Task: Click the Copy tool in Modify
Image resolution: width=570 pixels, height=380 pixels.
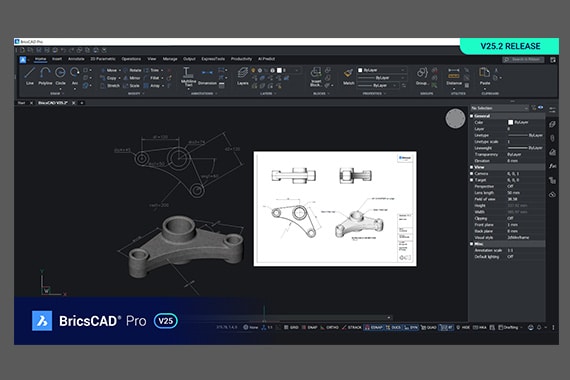Action: [x=108, y=78]
